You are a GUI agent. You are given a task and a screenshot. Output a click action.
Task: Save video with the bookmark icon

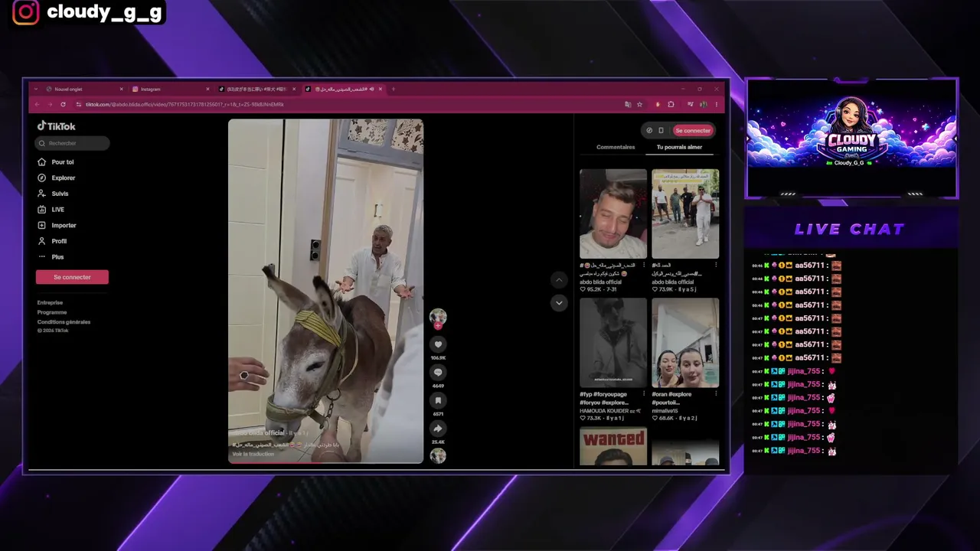[x=438, y=400]
